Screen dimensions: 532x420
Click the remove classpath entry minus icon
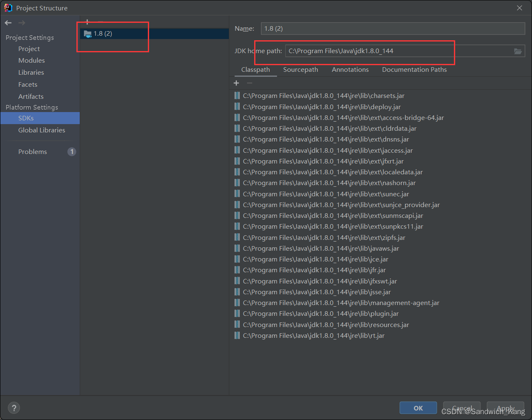tap(249, 83)
